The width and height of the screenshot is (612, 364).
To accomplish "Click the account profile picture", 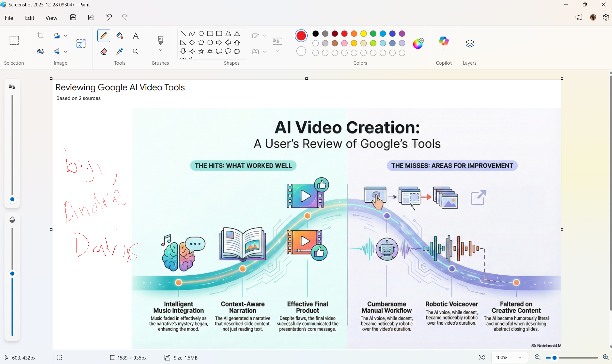I will (593, 18).
